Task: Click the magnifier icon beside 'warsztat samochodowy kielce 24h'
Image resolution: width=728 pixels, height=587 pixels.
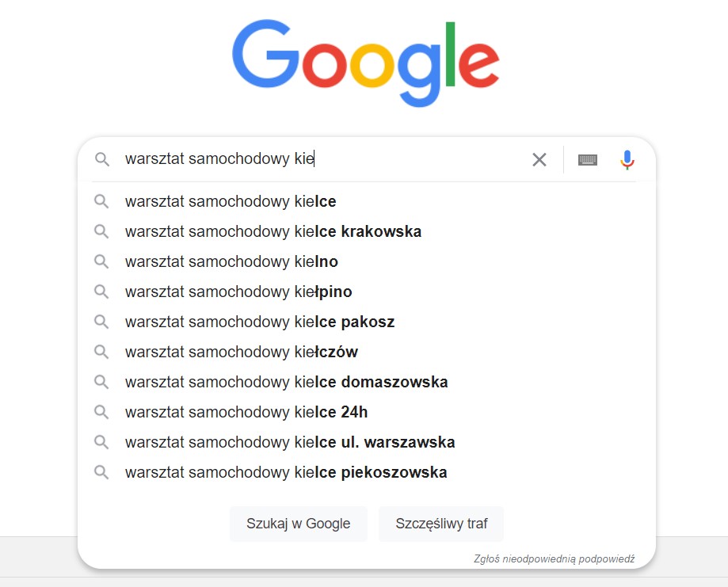Action: 102,412
